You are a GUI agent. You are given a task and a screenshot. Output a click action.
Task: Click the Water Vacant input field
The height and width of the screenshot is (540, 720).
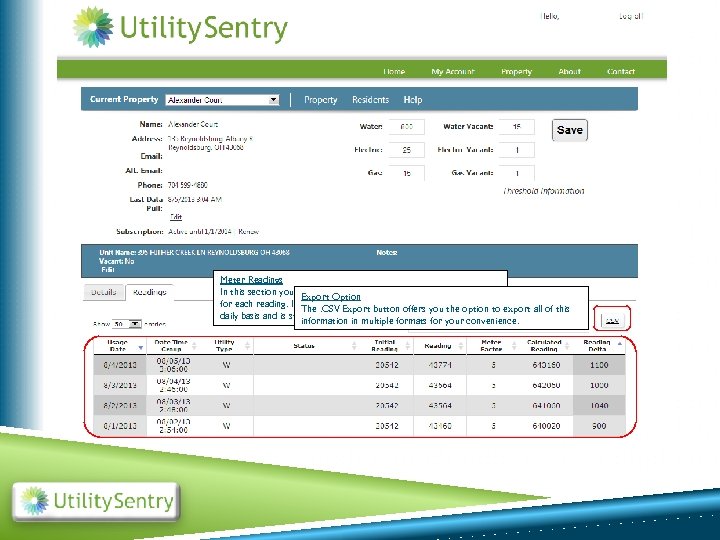(517, 127)
